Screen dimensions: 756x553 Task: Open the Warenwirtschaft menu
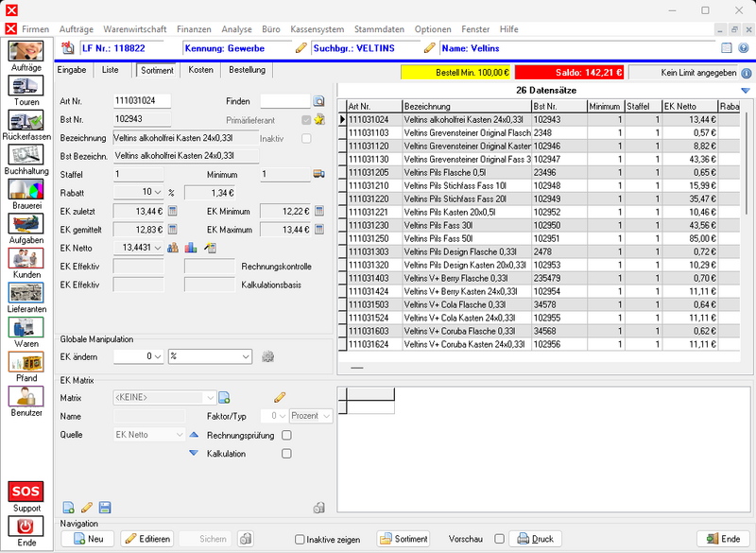[135, 29]
